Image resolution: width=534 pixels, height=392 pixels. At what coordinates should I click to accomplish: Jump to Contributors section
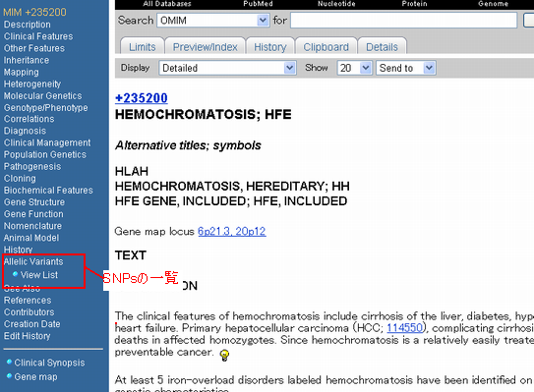point(29,312)
